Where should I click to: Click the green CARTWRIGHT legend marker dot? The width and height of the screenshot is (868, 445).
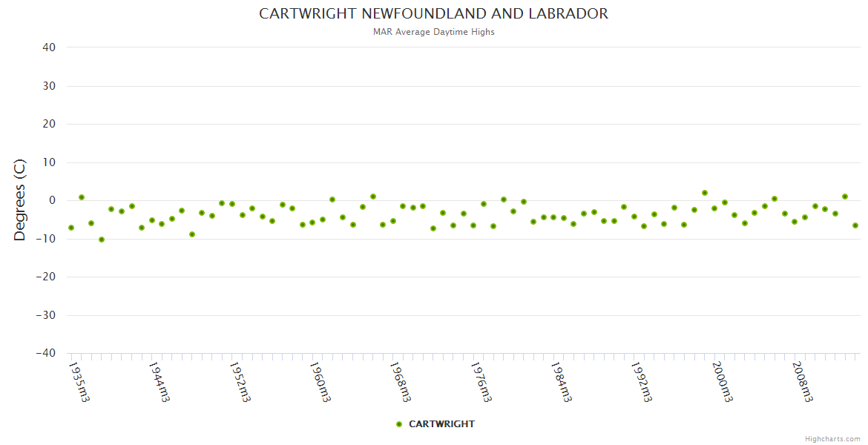coord(399,424)
